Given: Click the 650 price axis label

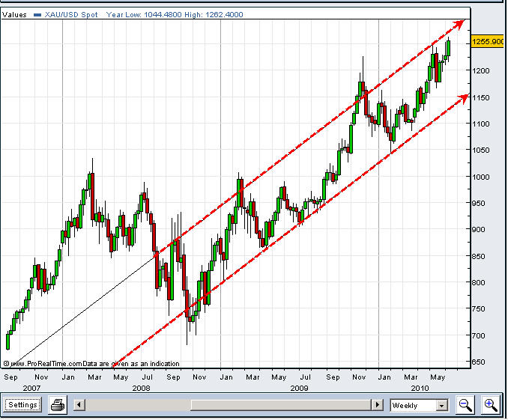Looking at the screenshot, I should [x=478, y=362].
